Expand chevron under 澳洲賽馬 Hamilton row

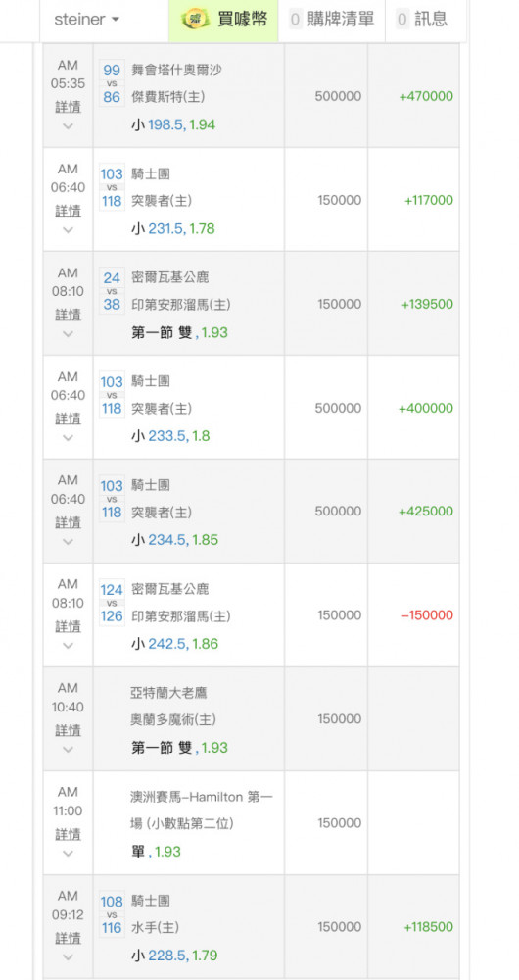tap(69, 853)
